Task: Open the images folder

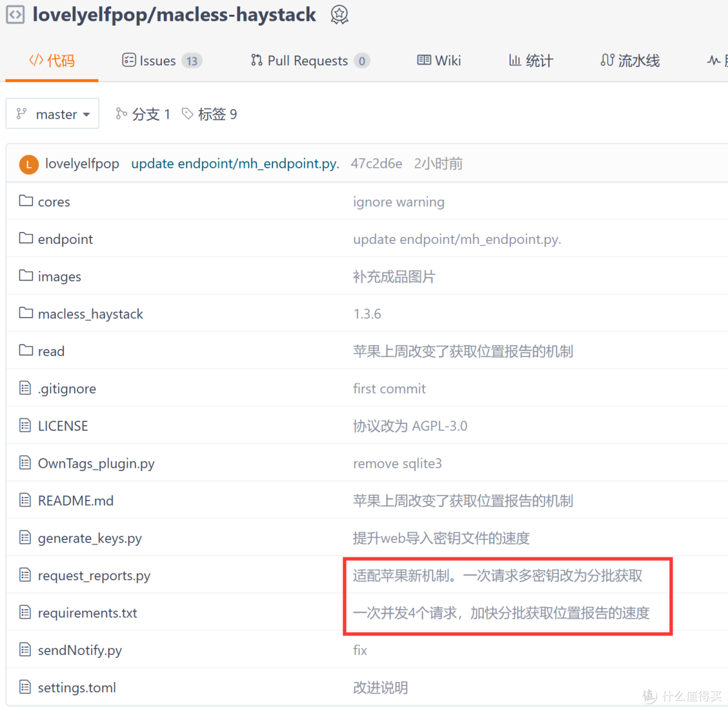Action: [59, 276]
